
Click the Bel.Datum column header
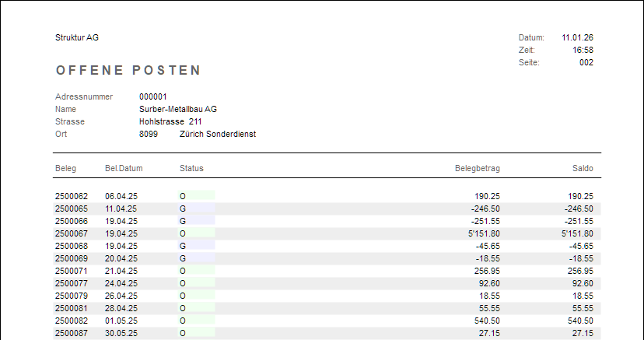[x=124, y=168]
